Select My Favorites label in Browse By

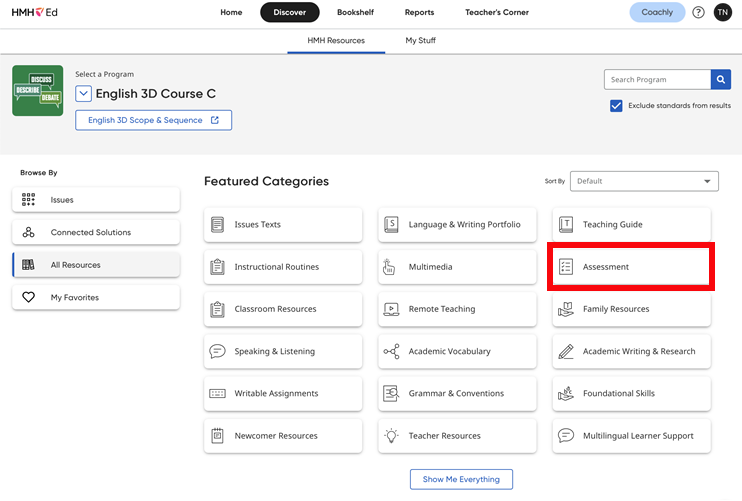[75, 298]
